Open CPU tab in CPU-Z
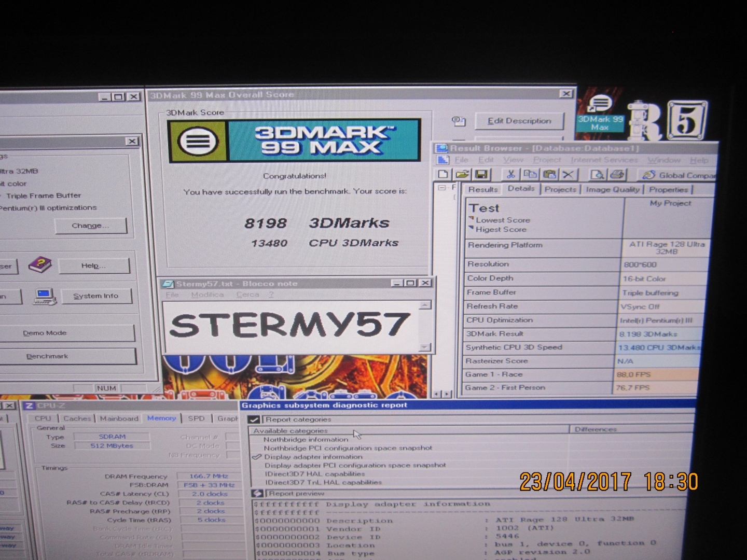This screenshot has height=560, width=747. [x=43, y=418]
